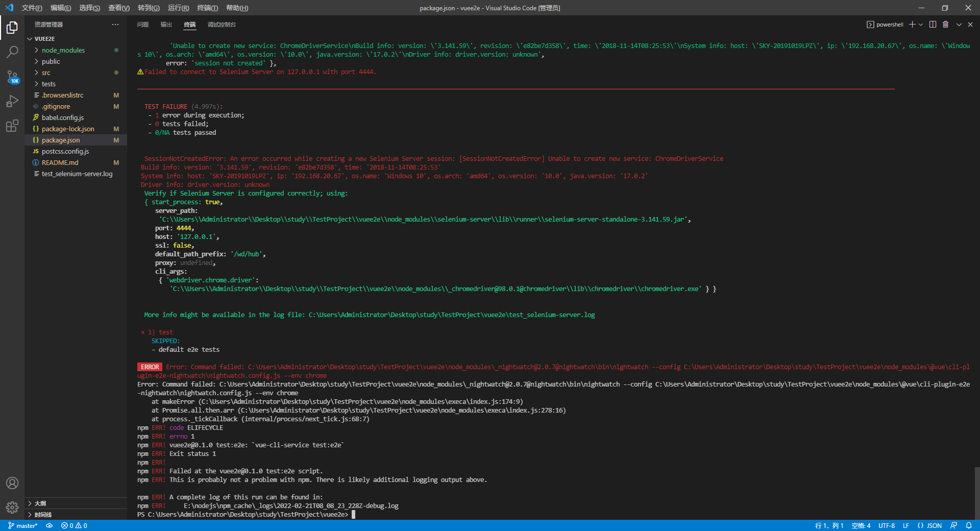Click the master* git branch indicator
This screenshot has width=980, height=531.
(x=23, y=525)
